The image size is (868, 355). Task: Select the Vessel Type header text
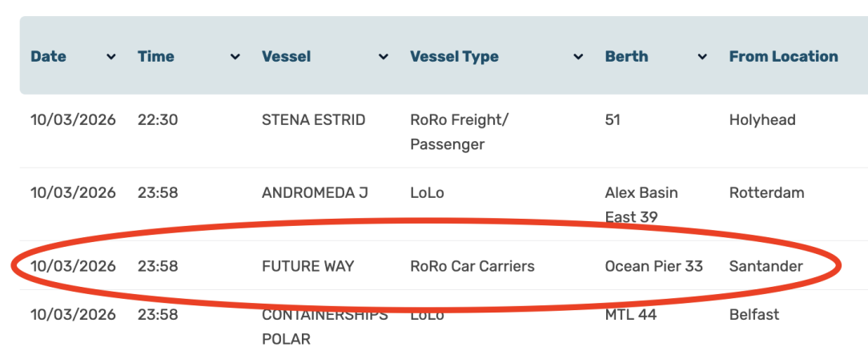(x=454, y=57)
